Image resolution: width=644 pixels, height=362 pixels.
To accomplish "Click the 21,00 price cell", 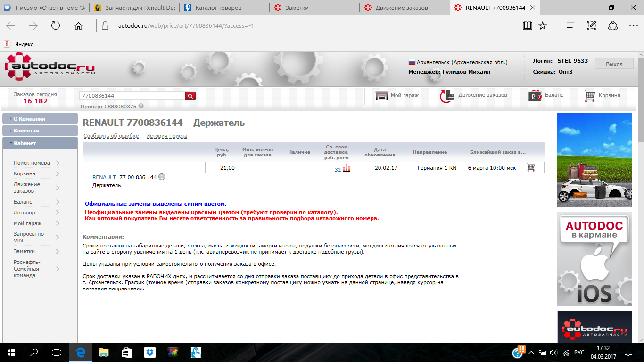I will point(227,168).
